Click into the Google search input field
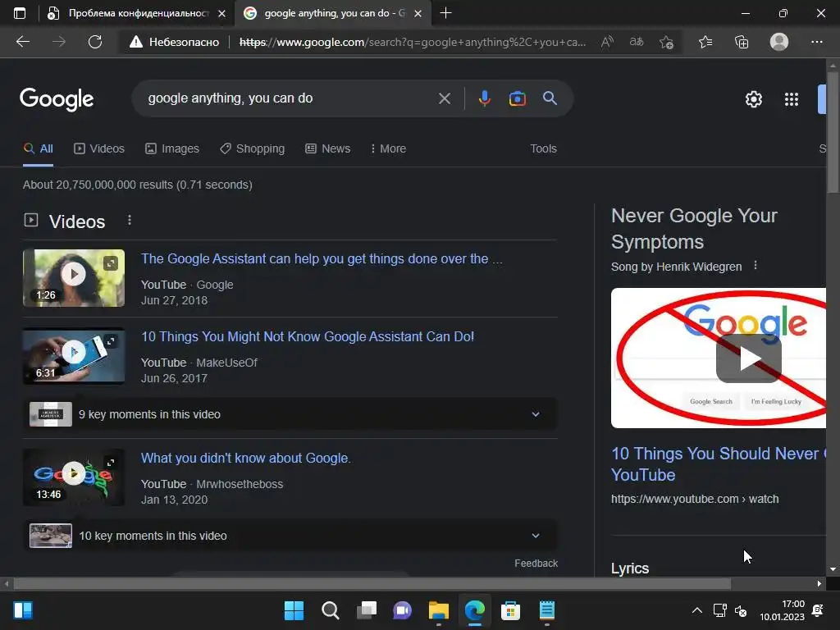 click(290, 98)
